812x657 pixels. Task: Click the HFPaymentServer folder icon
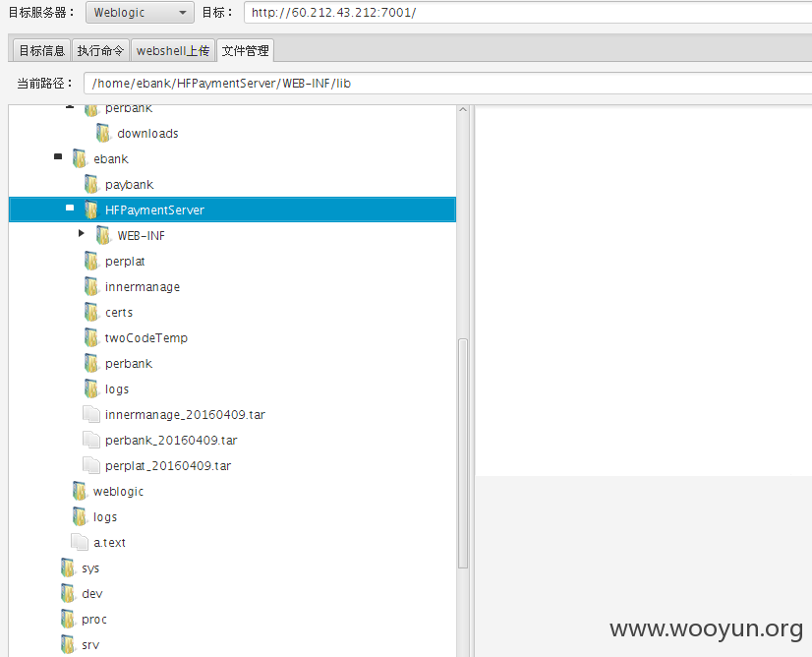click(91, 209)
